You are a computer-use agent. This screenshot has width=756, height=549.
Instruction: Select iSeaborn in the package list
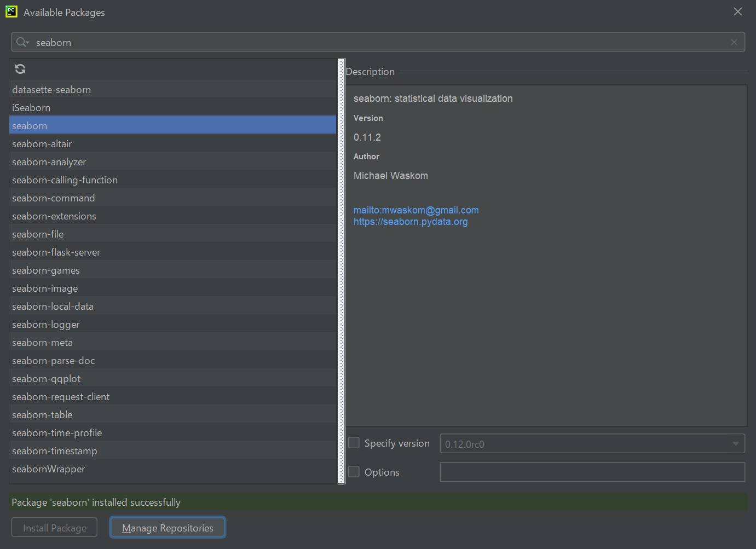point(172,107)
